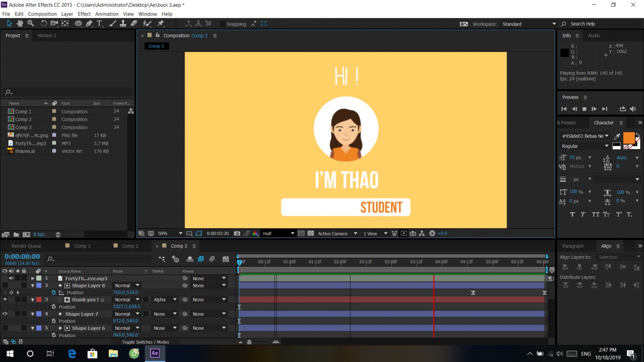Toggle the Position stopwatch under Shape Layer 8
The width and height of the screenshot is (644, 362).
coord(54,293)
